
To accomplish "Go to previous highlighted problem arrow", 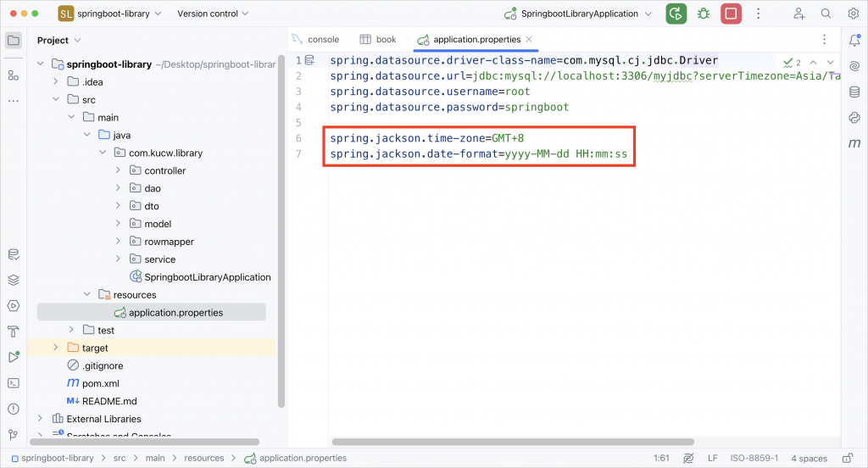I will pos(813,63).
